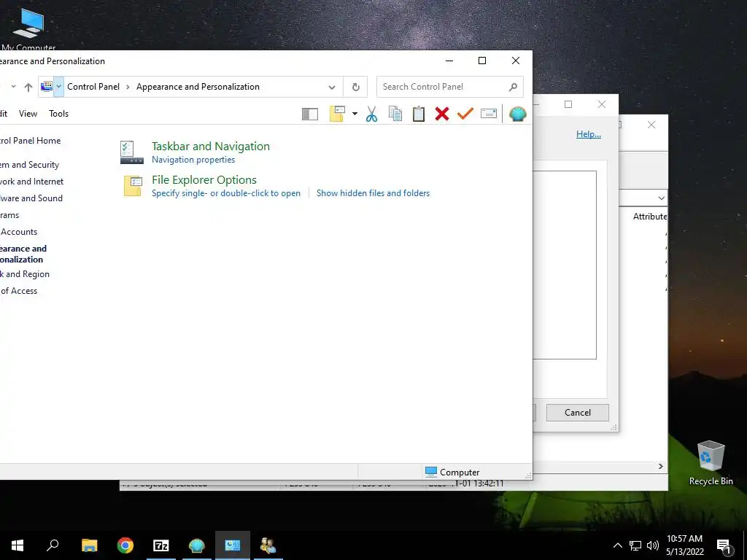This screenshot has width=747, height=560.
Task: Click the Attributes column header in rear window
Action: [x=649, y=216]
